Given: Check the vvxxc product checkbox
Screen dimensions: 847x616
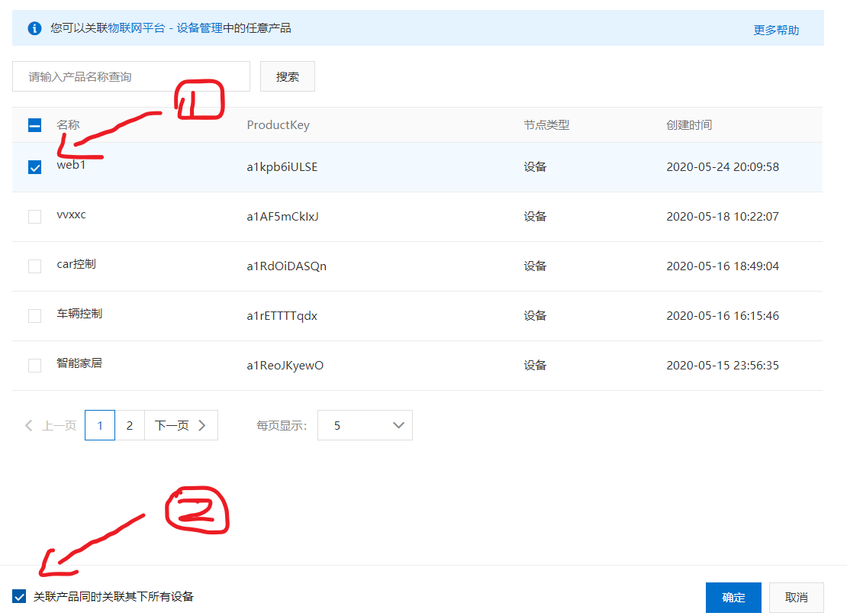Looking at the screenshot, I should click(34, 216).
